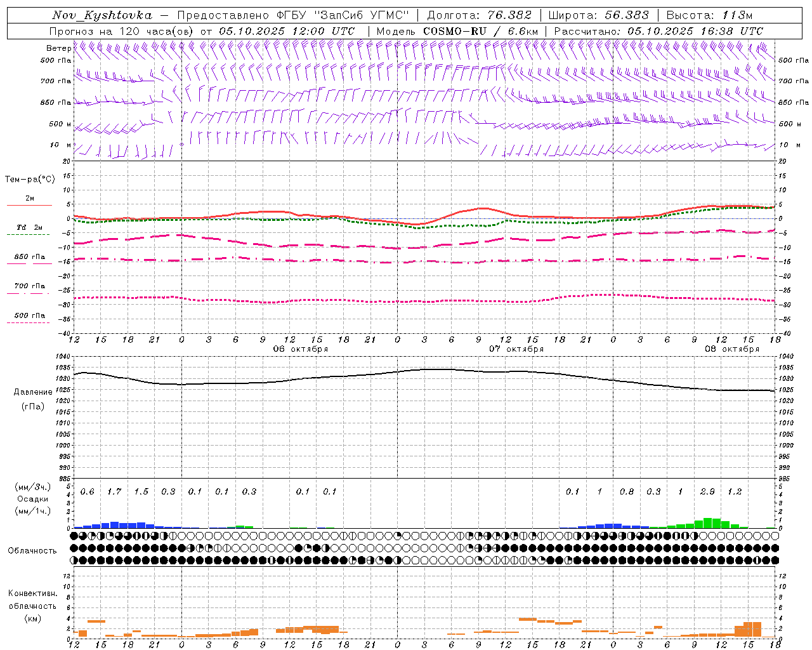The width and height of the screenshot is (812, 650).
Task: Click the tallest green precipitation bar
Action: (708, 523)
